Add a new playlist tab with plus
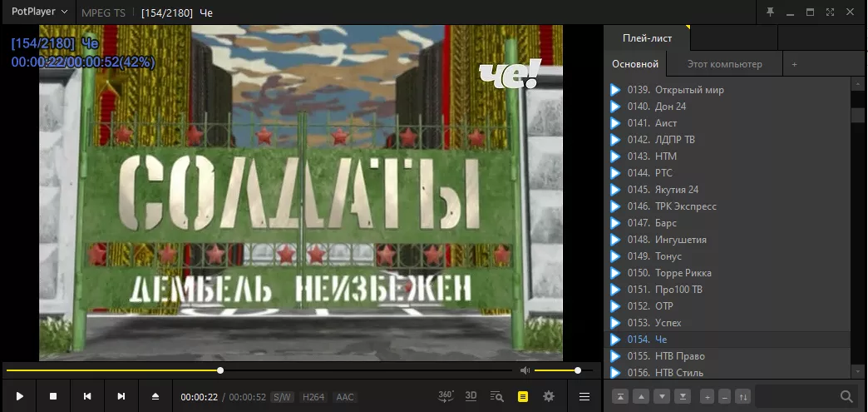 [x=794, y=64]
